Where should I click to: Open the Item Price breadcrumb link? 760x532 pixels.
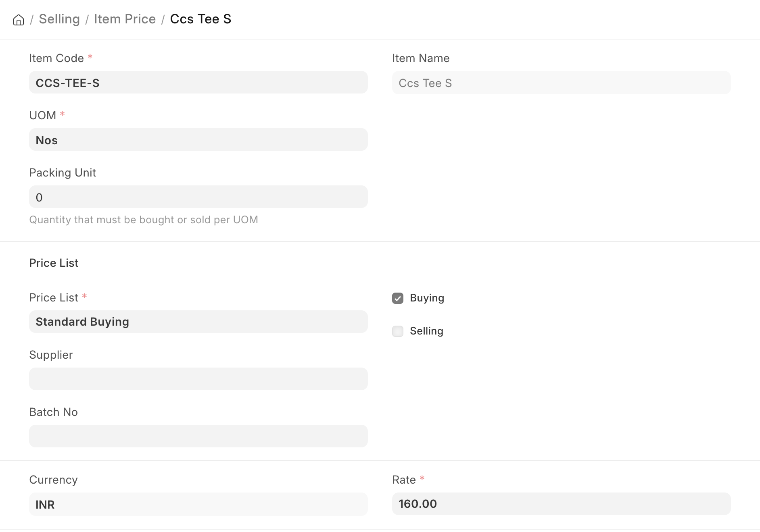click(x=125, y=19)
